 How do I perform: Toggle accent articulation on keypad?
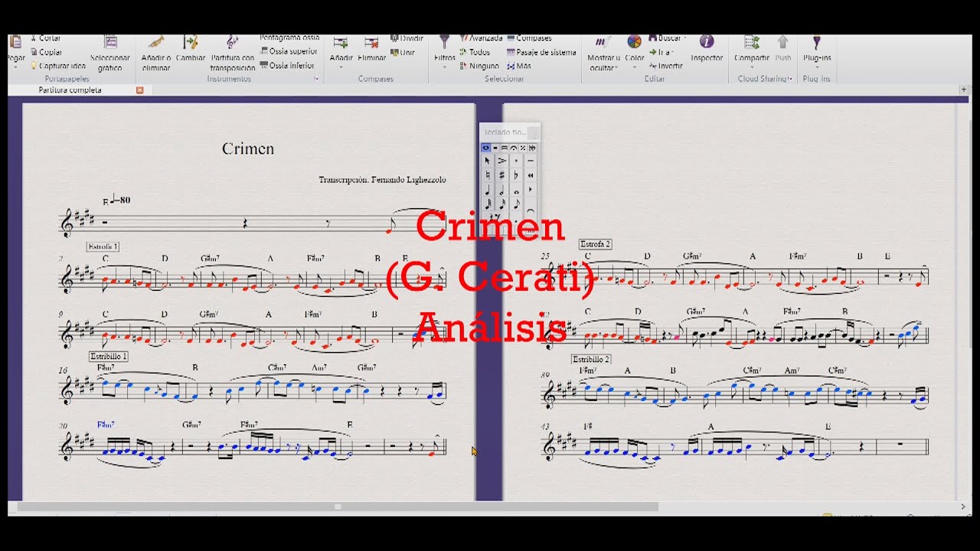click(501, 161)
